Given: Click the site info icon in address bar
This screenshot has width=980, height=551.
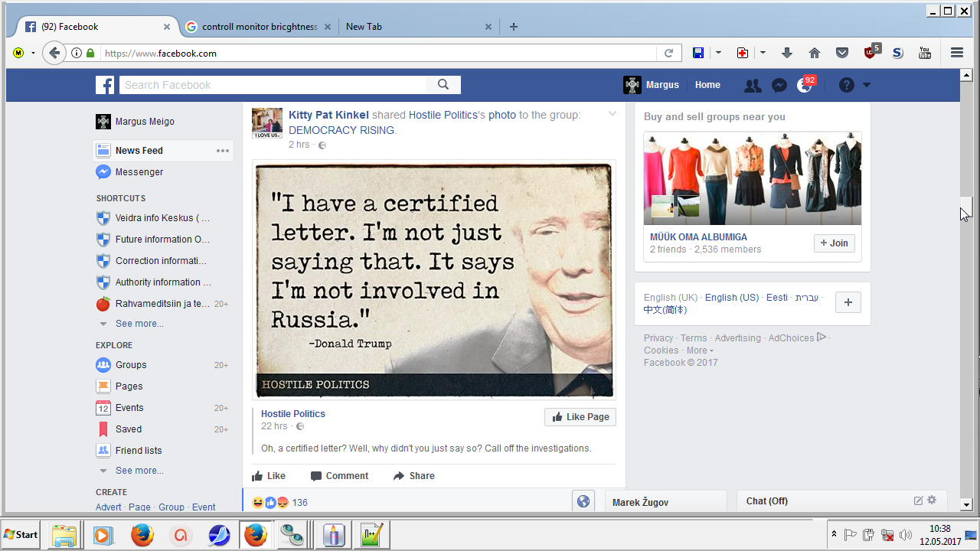Looking at the screenshot, I should click(x=77, y=53).
